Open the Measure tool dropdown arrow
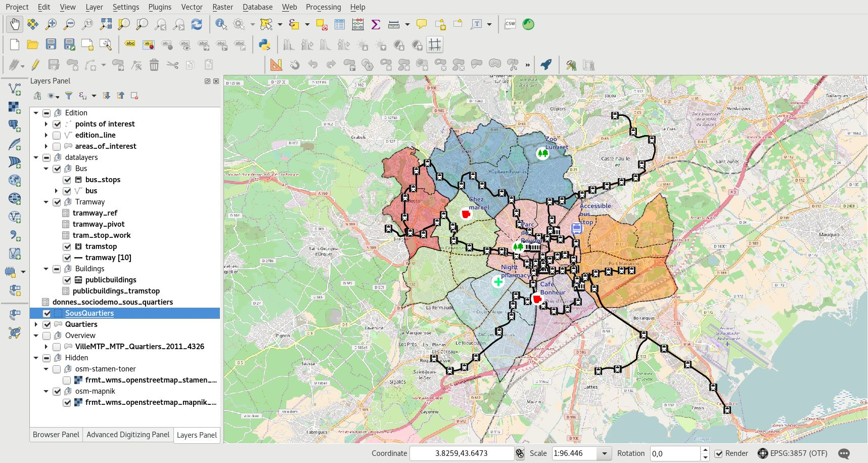This screenshot has height=463, width=868. (x=407, y=24)
